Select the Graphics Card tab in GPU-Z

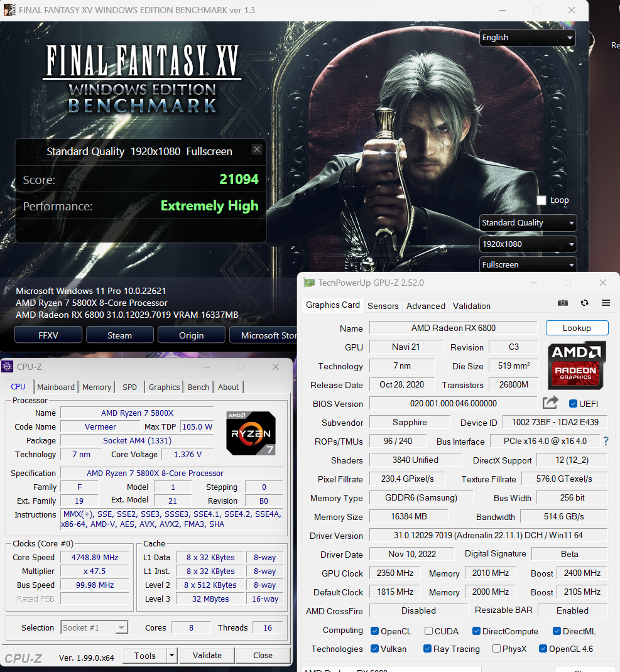point(333,305)
